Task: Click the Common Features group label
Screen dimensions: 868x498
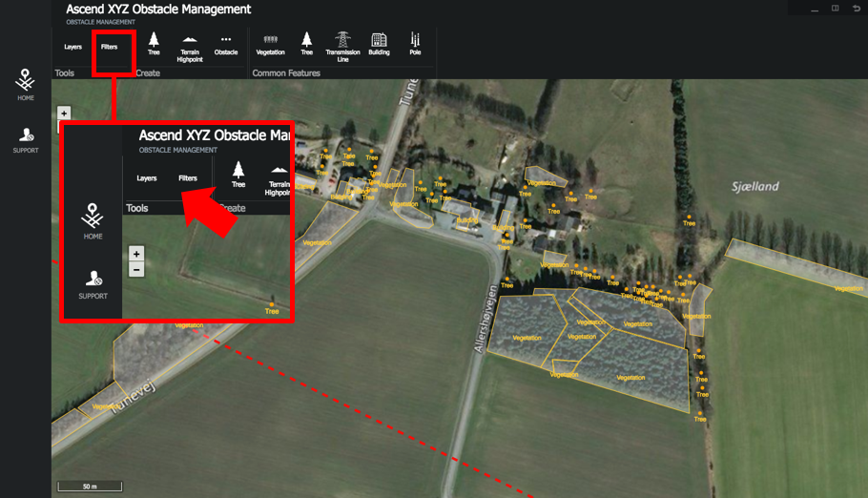Action: click(286, 73)
